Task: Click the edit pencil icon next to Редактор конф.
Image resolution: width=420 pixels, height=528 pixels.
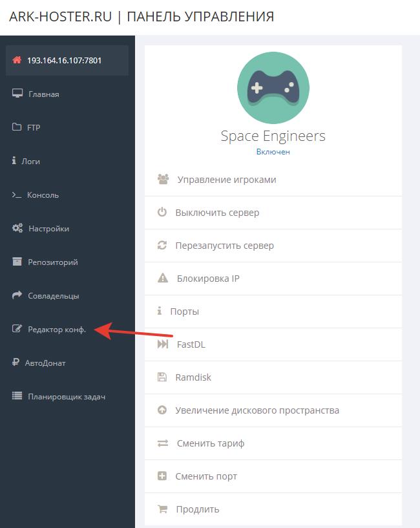Action: (x=17, y=329)
